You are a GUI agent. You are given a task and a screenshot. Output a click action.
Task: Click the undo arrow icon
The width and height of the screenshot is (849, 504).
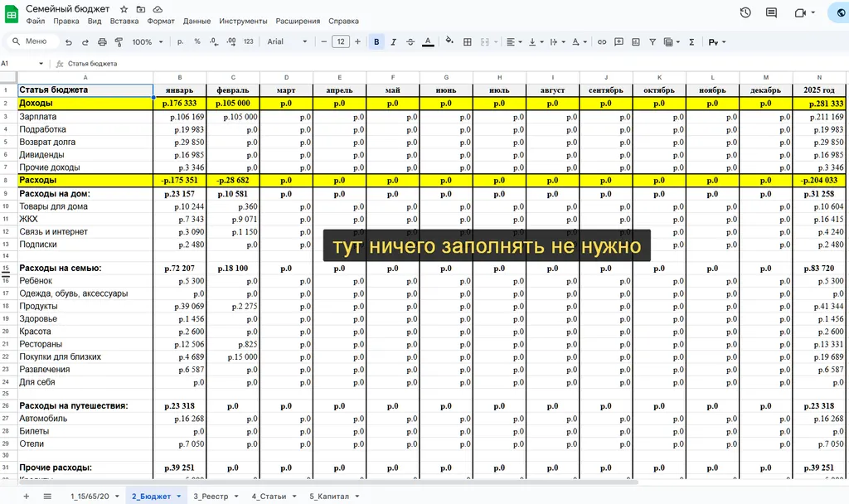pyautogui.click(x=68, y=41)
